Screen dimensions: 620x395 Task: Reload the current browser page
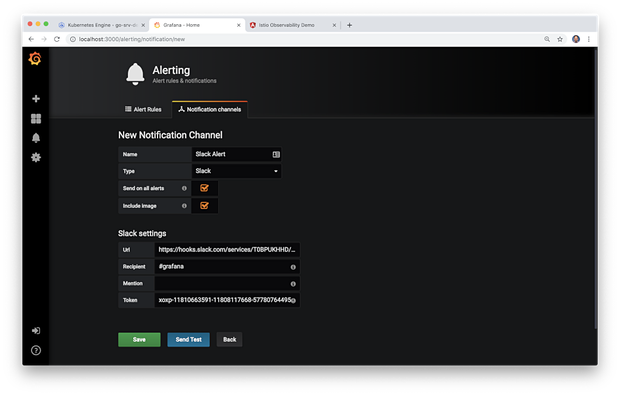coord(57,39)
